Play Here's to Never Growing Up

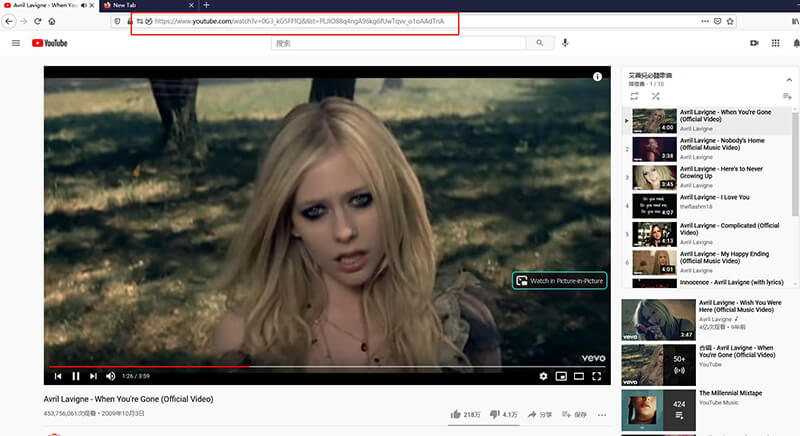(707, 177)
